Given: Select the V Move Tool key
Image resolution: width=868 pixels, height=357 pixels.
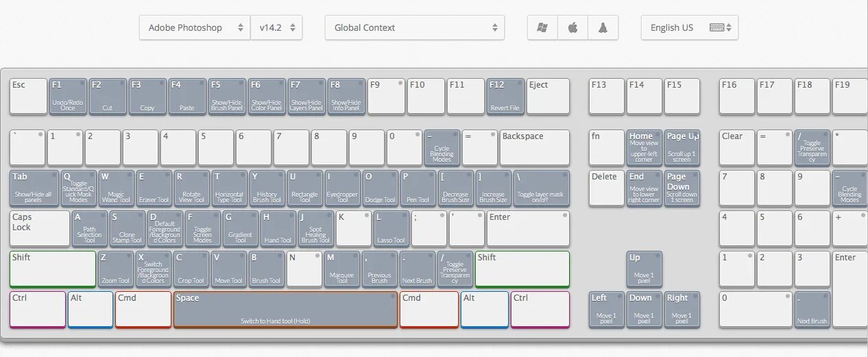Looking at the screenshot, I should click(x=229, y=269).
